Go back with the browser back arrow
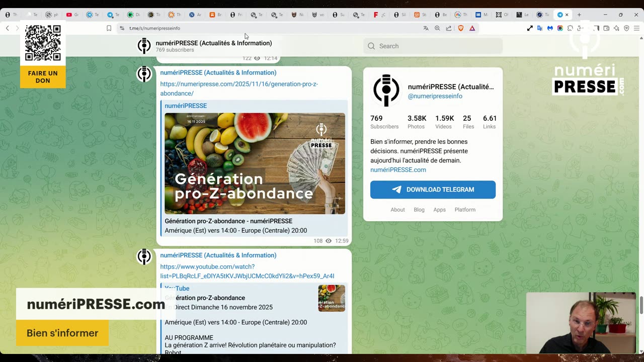Viewport: 644px width, 362px height. coord(7,28)
